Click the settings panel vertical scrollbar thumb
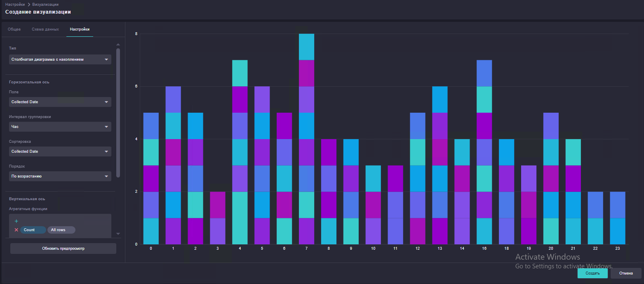The width and height of the screenshot is (644, 284). click(x=118, y=113)
